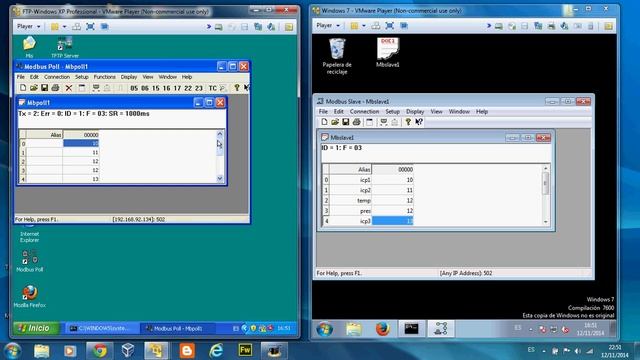Click context help arrow icon in Modbus Slave
The width and height of the screenshot is (640, 360).
[419, 122]
